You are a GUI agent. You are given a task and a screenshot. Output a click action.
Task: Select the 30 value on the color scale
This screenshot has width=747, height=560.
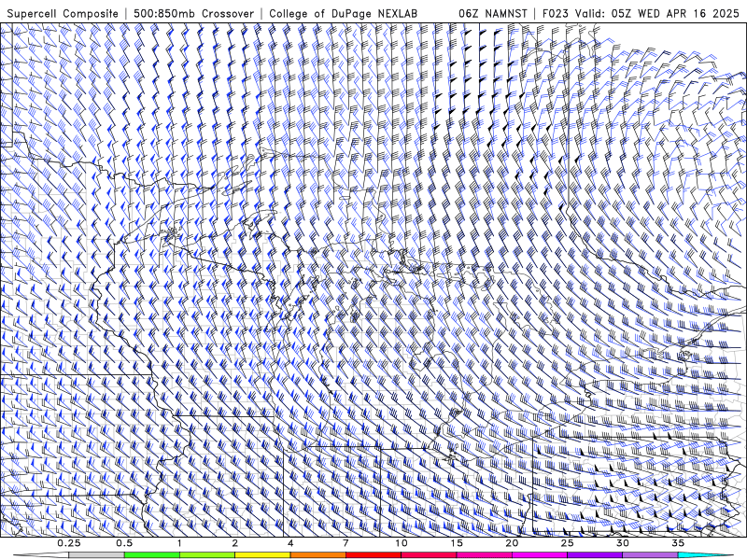tap(622, 543)
